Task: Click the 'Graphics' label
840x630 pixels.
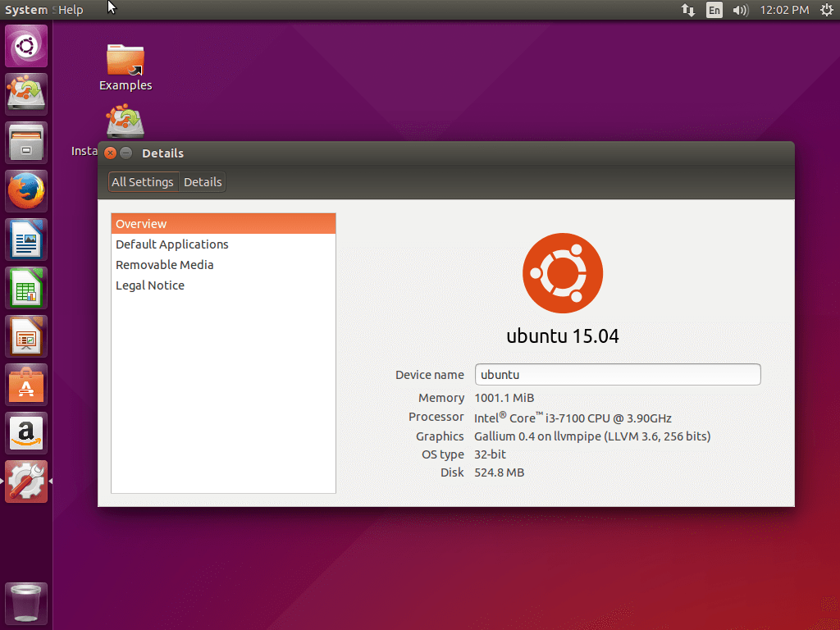Action: tap(440, 436)
